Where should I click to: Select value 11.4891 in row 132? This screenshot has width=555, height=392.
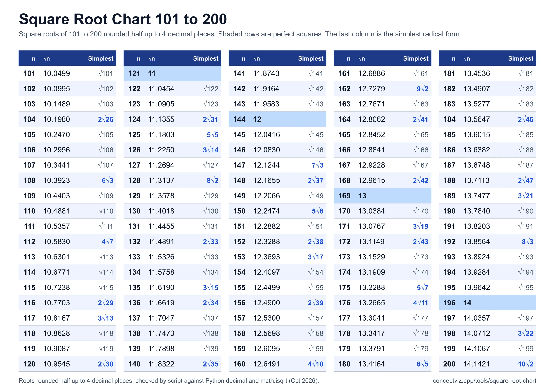pos(161,242)
